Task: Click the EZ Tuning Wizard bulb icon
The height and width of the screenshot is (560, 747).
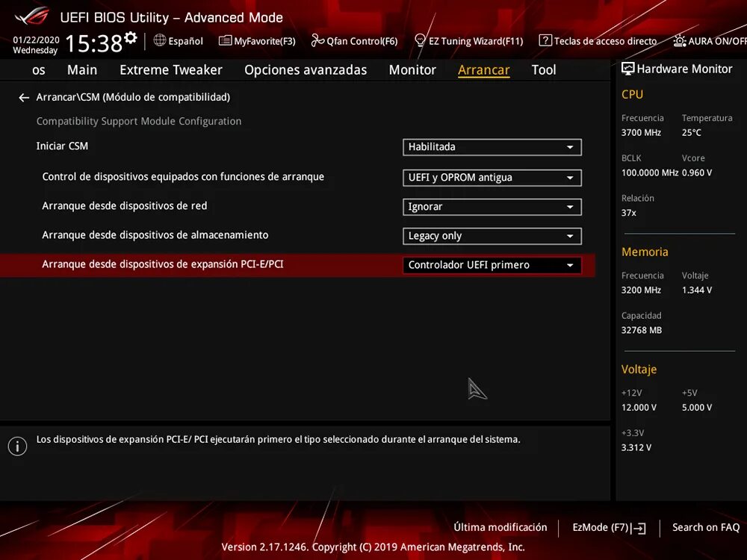Action: 420,40
